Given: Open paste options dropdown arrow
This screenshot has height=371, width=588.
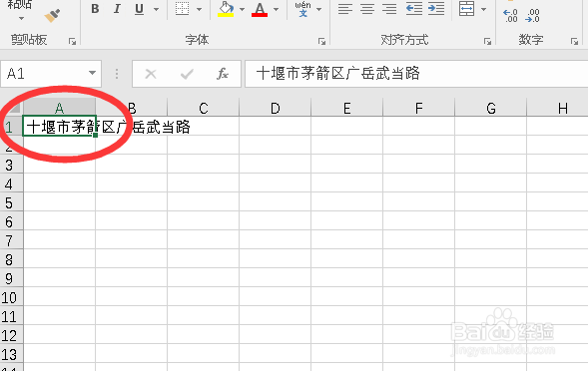Looking at the screenshot, I should coord(21,18).
